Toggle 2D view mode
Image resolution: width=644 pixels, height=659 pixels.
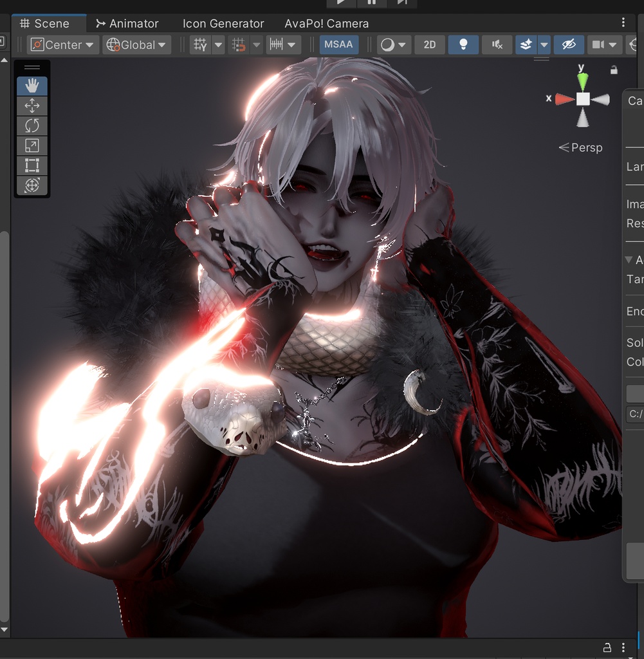click(429, 44)
